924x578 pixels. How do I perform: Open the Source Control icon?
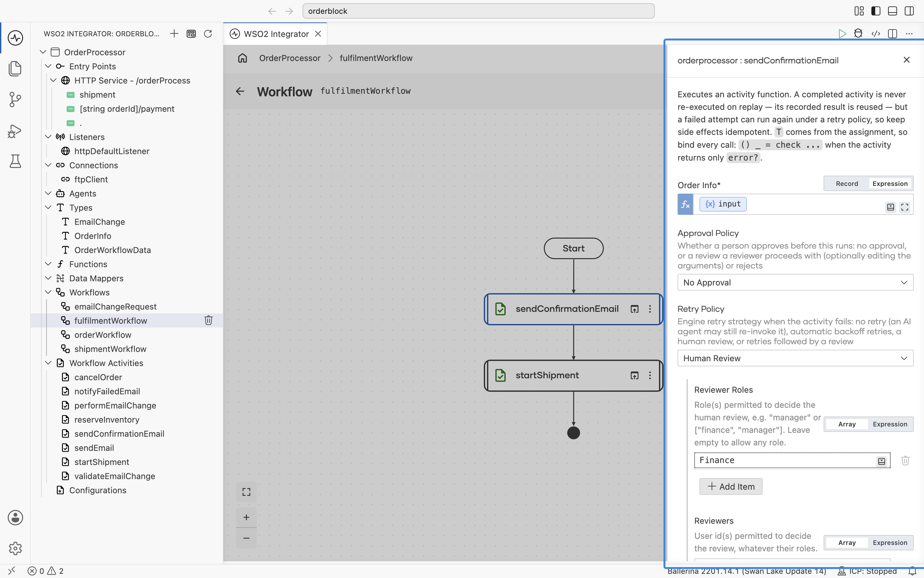[15, 100]
